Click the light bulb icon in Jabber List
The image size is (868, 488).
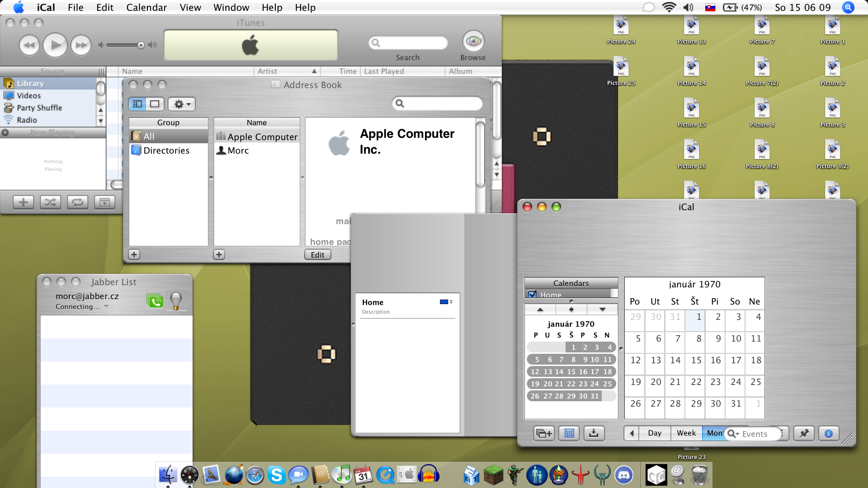pos(176,300)
